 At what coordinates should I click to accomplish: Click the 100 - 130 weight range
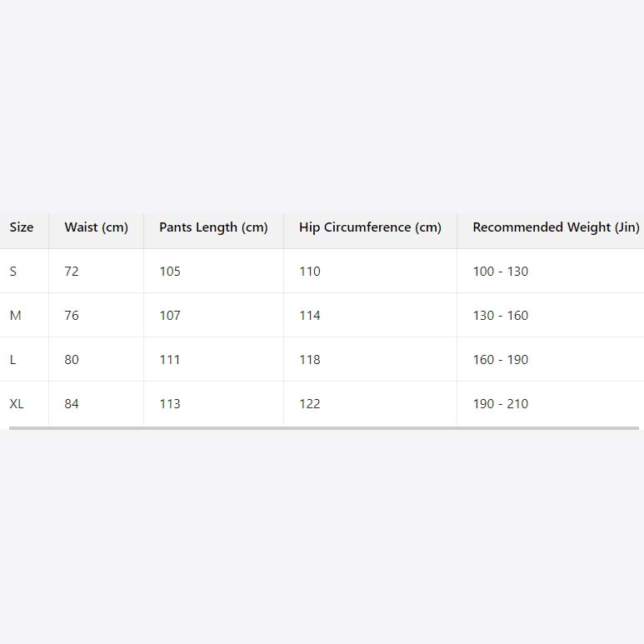500,272
